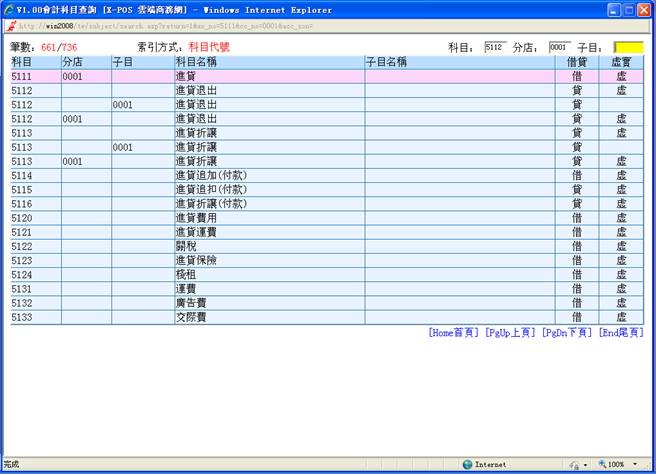Click the IE page icon in title bar
Viewport: 656px width, 474px height.
click(9, 9)
